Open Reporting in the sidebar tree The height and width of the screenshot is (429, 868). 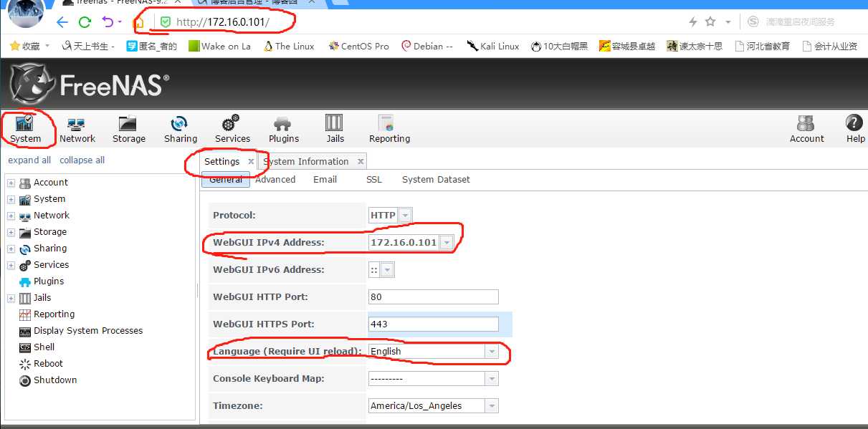click(x=54, y=314)
